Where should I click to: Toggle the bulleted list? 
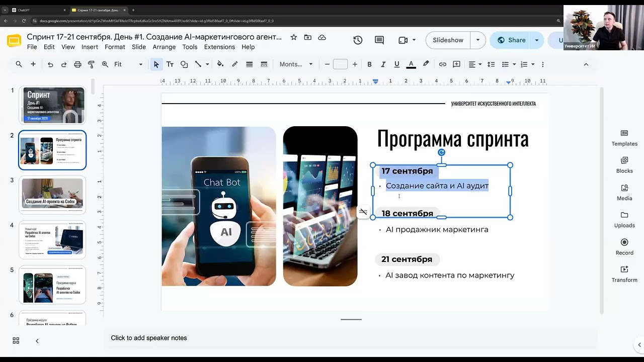506,64
